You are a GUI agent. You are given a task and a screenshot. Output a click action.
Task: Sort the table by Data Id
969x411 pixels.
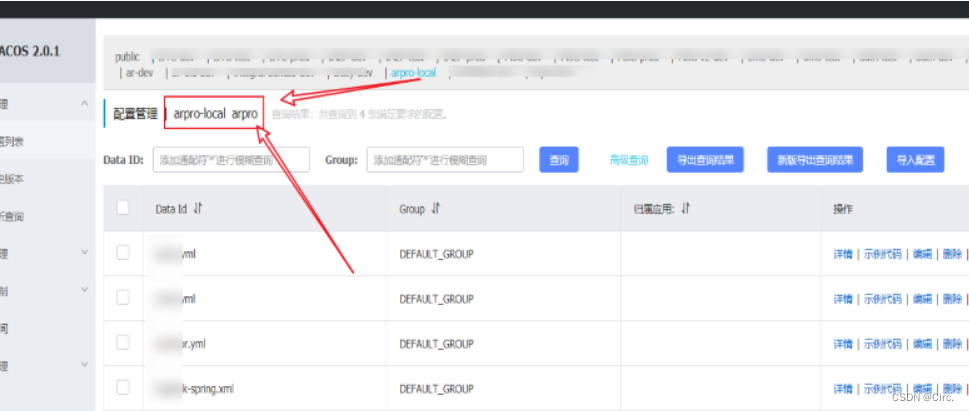[x=198, y=209]
